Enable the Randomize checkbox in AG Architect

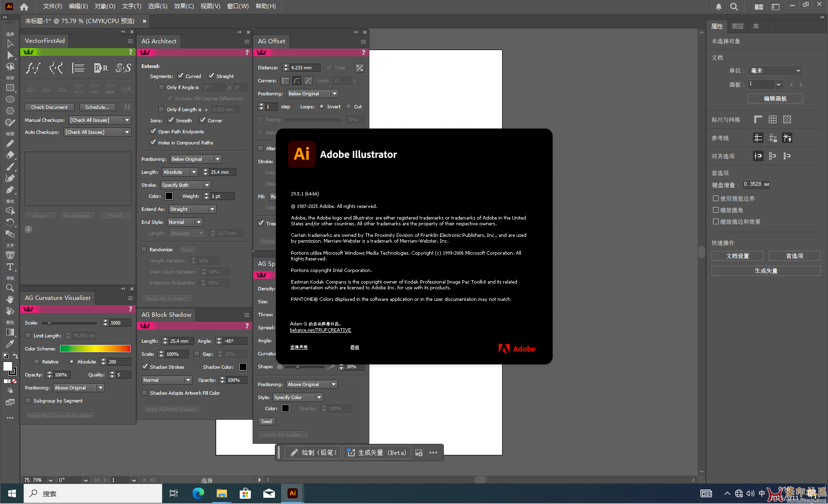coord(144,249)
